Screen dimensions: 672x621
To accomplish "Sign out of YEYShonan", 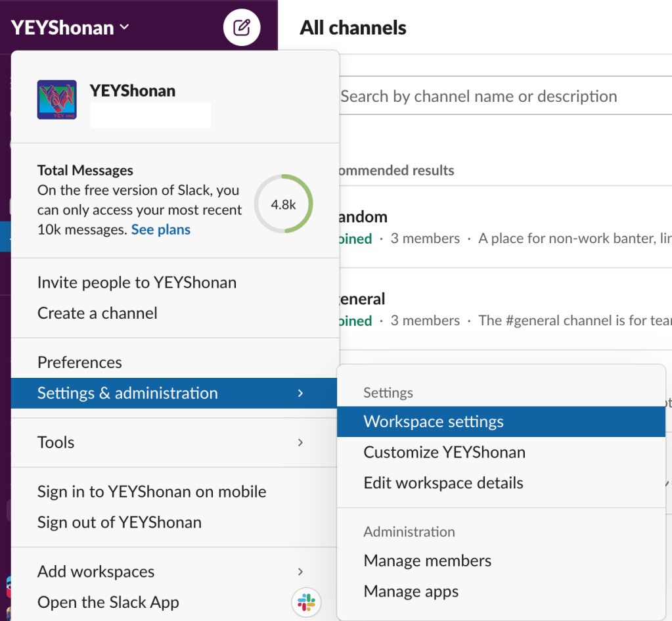I will click(x=119, y=522).
